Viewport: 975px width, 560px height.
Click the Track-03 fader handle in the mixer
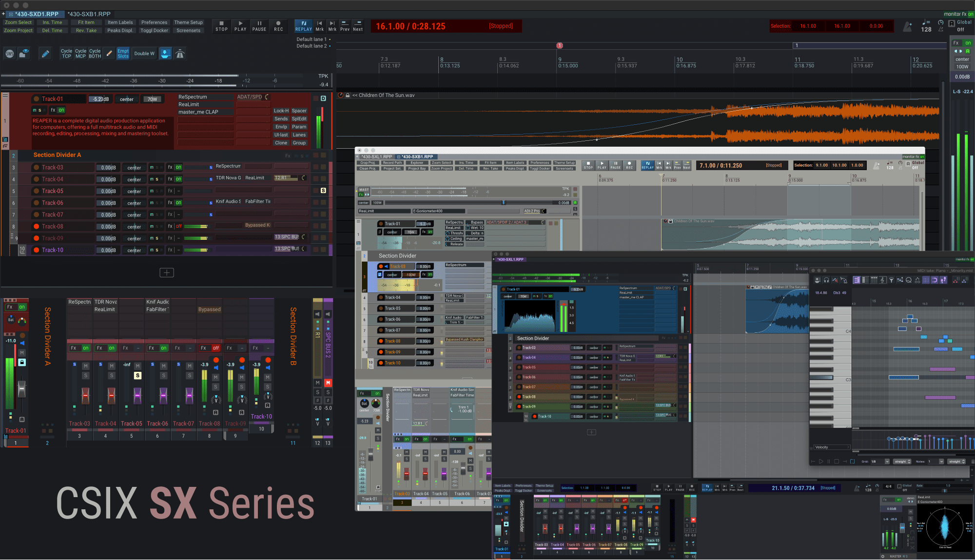85,395
